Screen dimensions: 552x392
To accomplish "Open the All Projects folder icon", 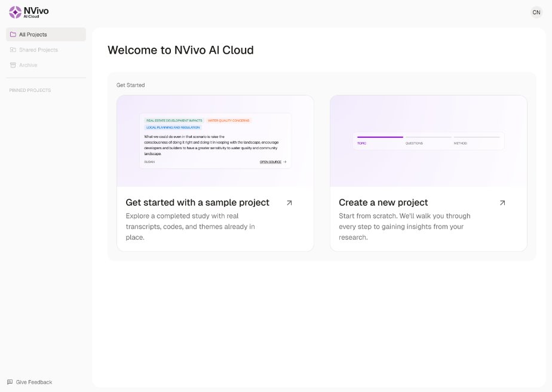I will pos(13,35).
